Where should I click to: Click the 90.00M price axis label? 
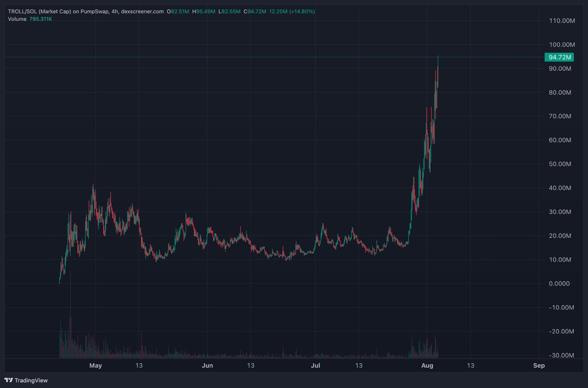(x=560, y=68)
